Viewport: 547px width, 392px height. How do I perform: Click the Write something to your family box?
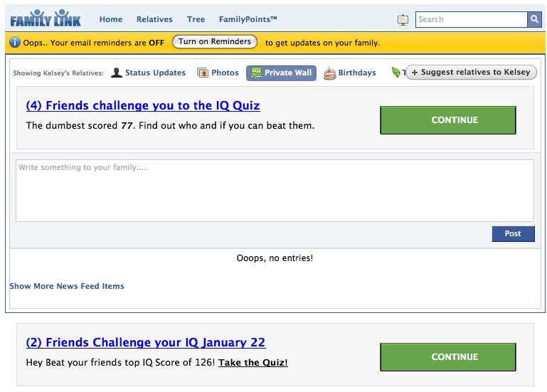click(275, 191)
